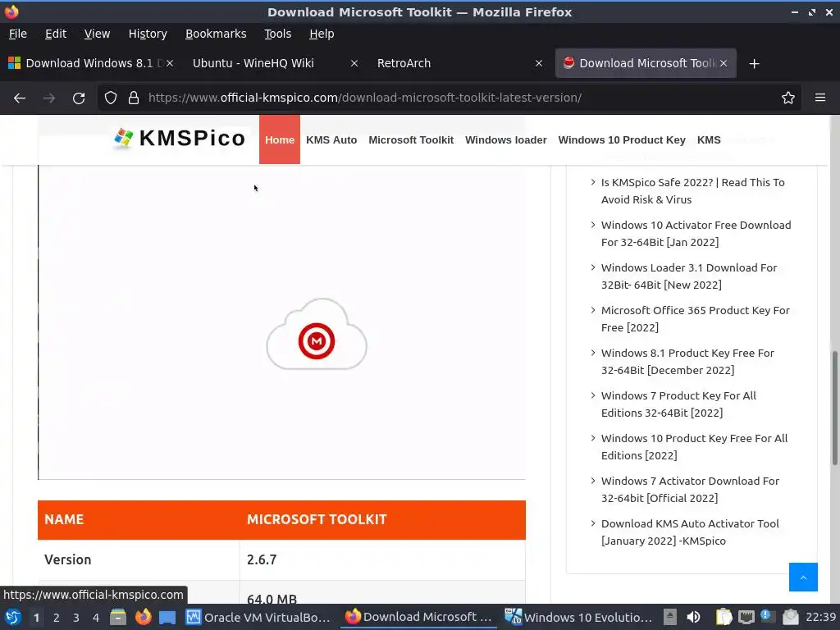Click the screenshot camera tray icon
The width and height of the screenshot is (840, 630).
[790, 617]
